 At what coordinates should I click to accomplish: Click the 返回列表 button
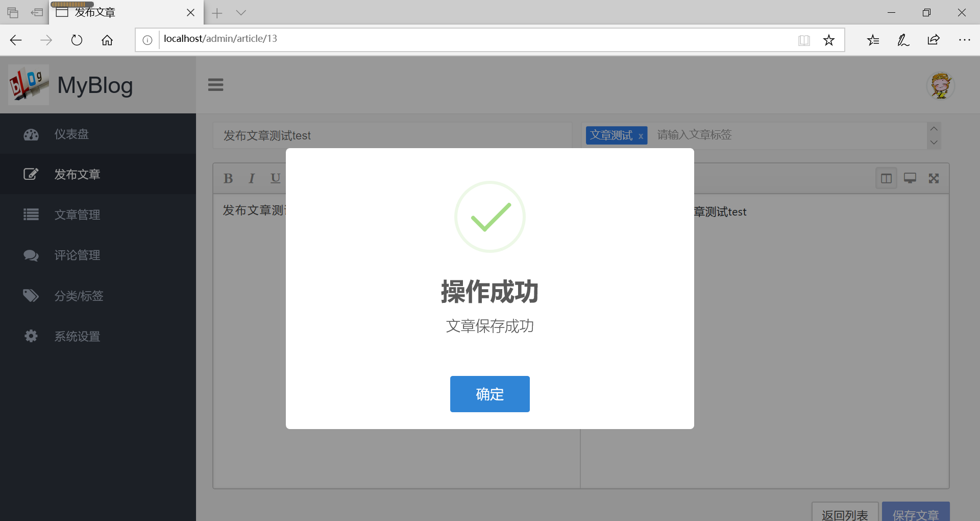point(845,512)
